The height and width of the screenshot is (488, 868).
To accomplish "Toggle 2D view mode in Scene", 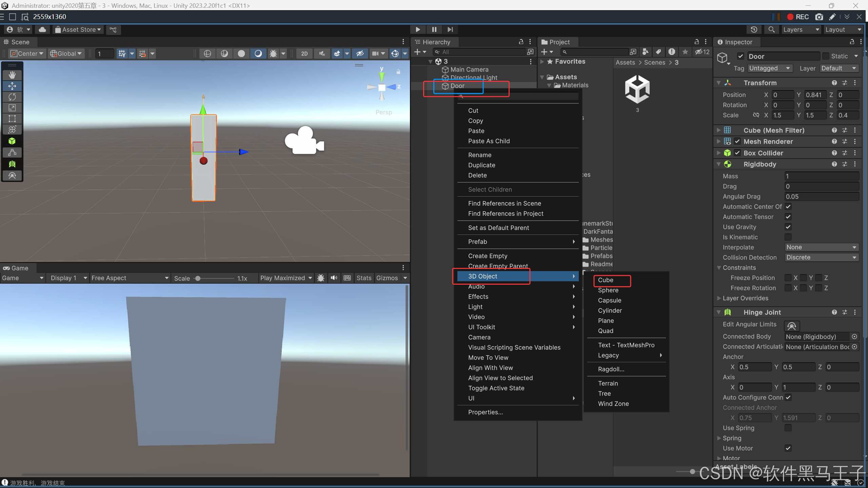I will tap(304, 54).
